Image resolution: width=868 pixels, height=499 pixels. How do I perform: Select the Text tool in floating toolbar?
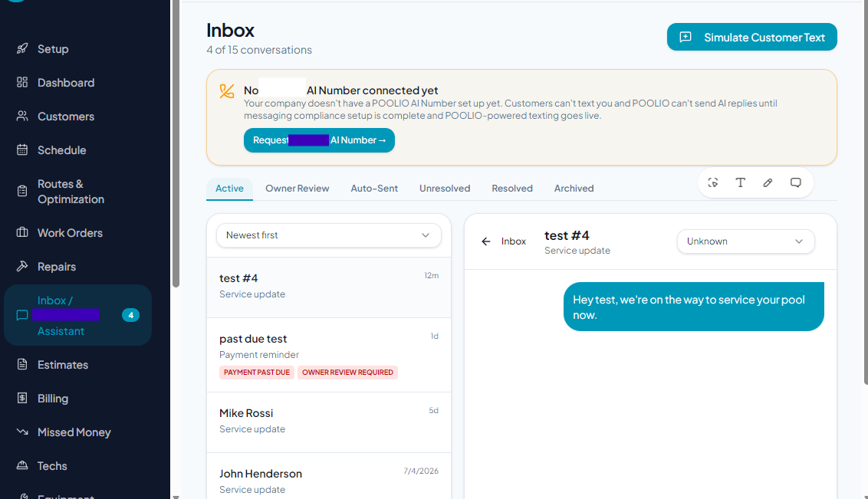point(740,182)
